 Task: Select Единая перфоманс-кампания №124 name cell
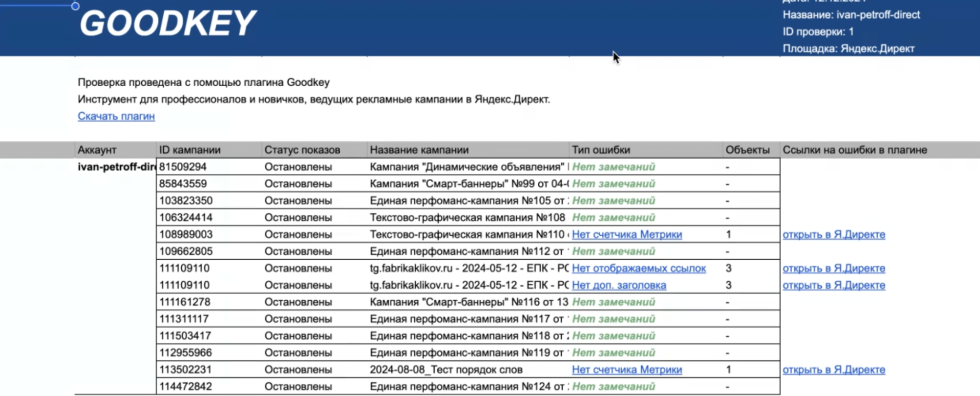tap(469, 387)
